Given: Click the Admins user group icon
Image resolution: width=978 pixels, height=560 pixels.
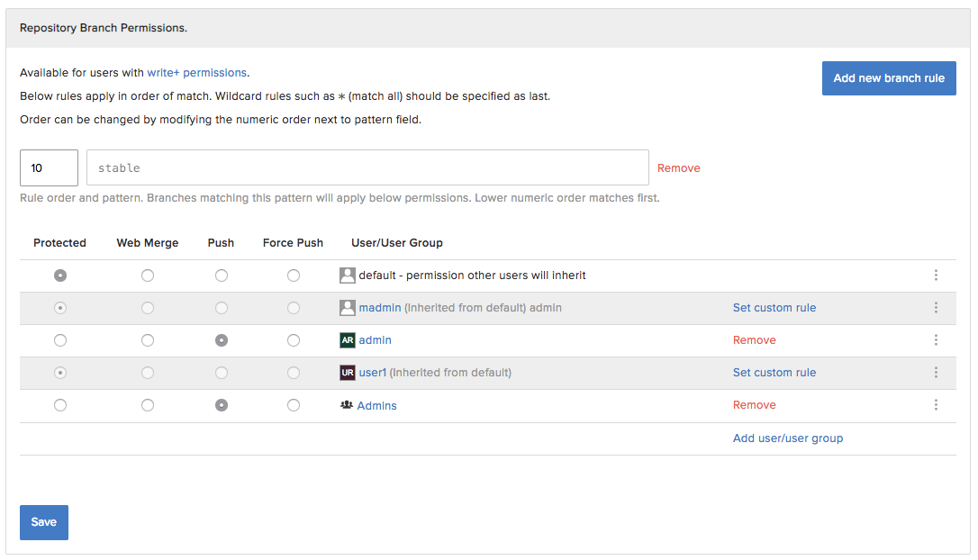Looking at the screenshot, I should [347, 405].
